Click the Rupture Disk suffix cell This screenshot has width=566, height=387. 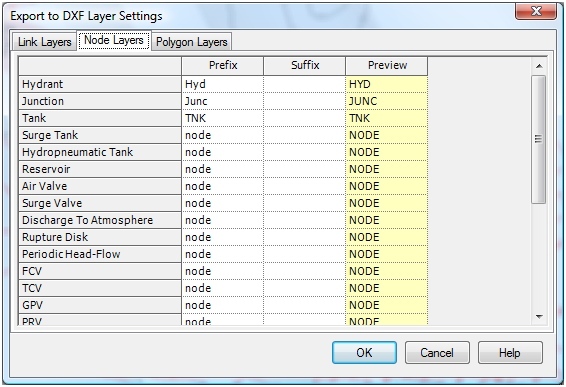(x=305, y=237)
